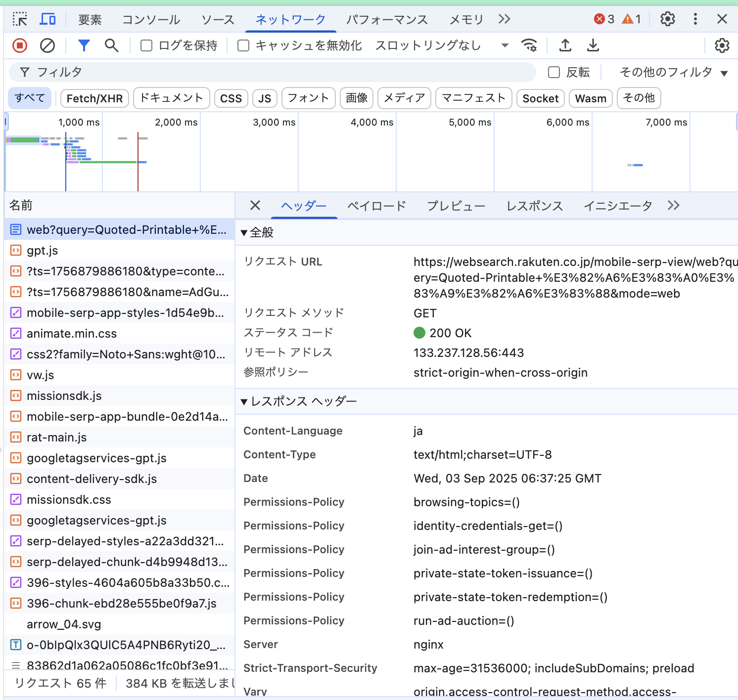This screenshot has height=700, width=738.
Task: Open the ペイロード tab
Action: pyautogui.click(x=376, y=206)
